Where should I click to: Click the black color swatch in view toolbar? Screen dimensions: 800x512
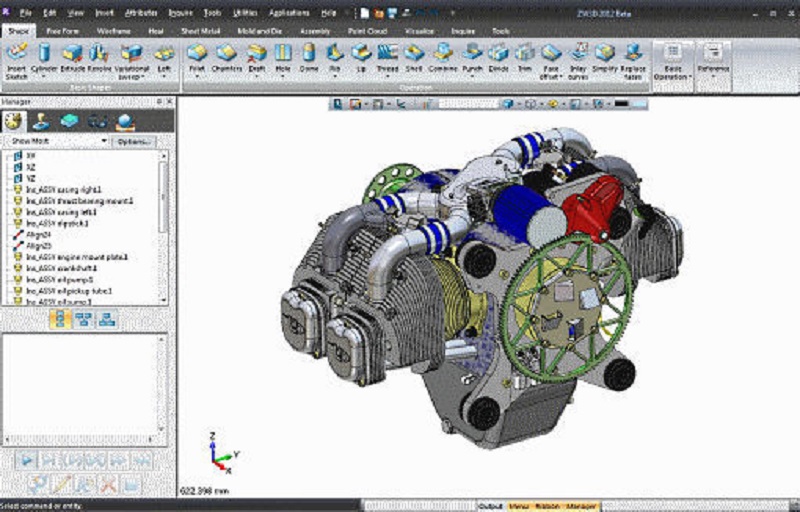621,104
